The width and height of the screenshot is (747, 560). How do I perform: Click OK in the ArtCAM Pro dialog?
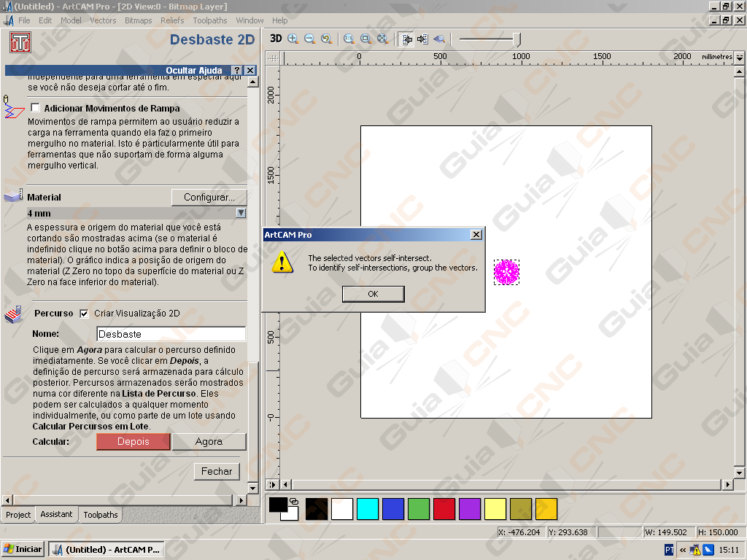[373, 294]
